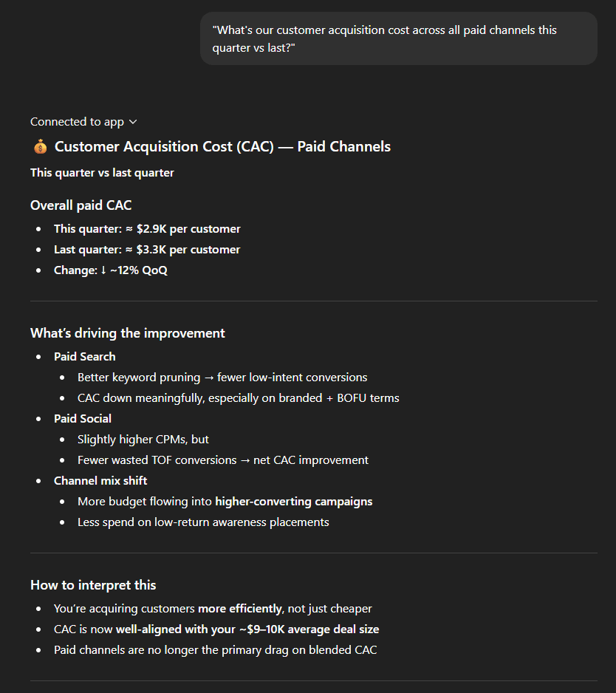Select the 'This quarter: ≈ $2.9K per customer' line

click(x=146, y=228)
